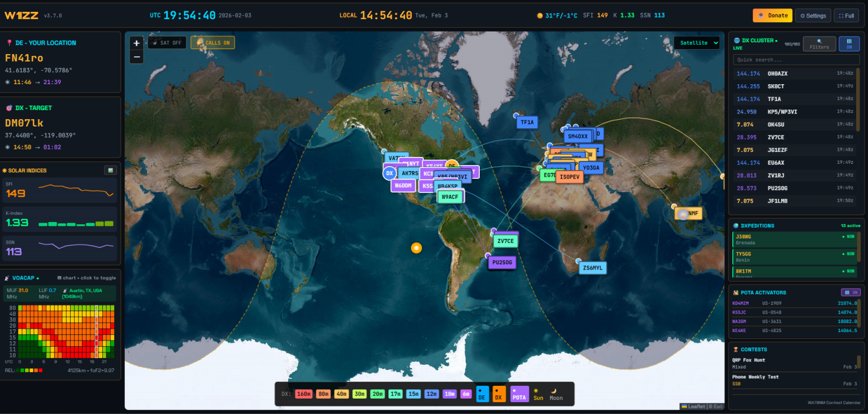Toggle DX Cluster map ON switch
This screenshot has width=868, height=414.
point(849,43)
